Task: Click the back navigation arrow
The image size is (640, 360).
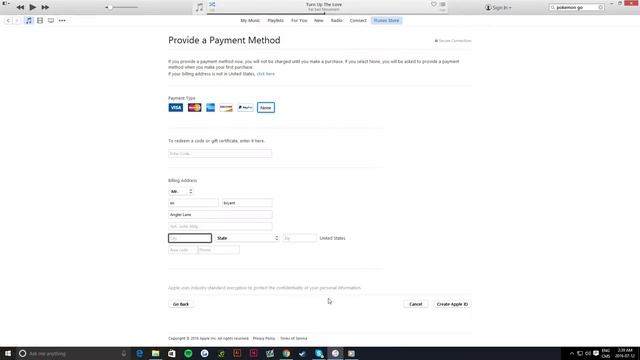Action: pyautogui.click(x=8, y=20)
